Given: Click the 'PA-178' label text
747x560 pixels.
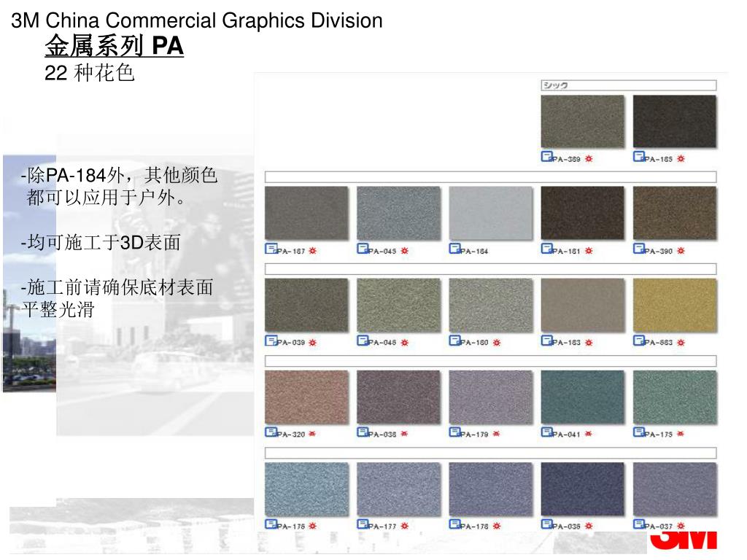Looking at the screenshot, I should coord(474,526).
